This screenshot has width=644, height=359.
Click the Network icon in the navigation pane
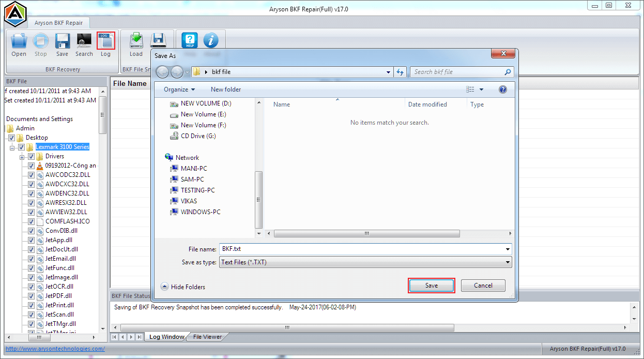pos(169,157)
